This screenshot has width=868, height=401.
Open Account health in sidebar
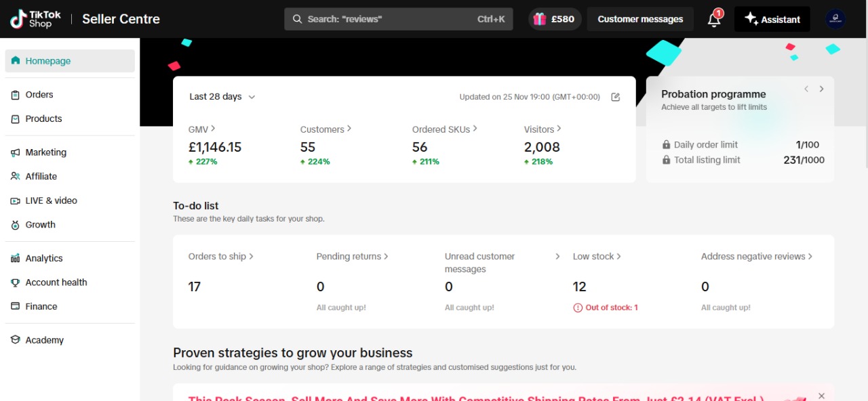pyautogui.click(x=56, y=282)
